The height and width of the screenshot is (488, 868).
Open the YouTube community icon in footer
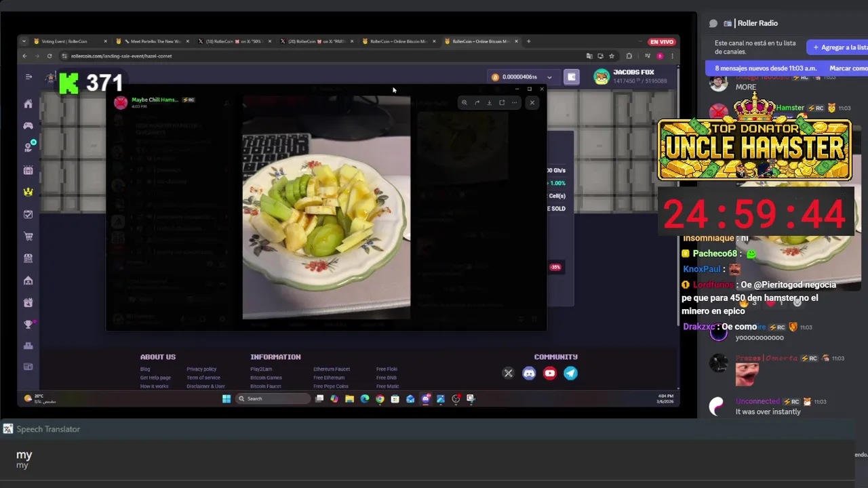550,373
